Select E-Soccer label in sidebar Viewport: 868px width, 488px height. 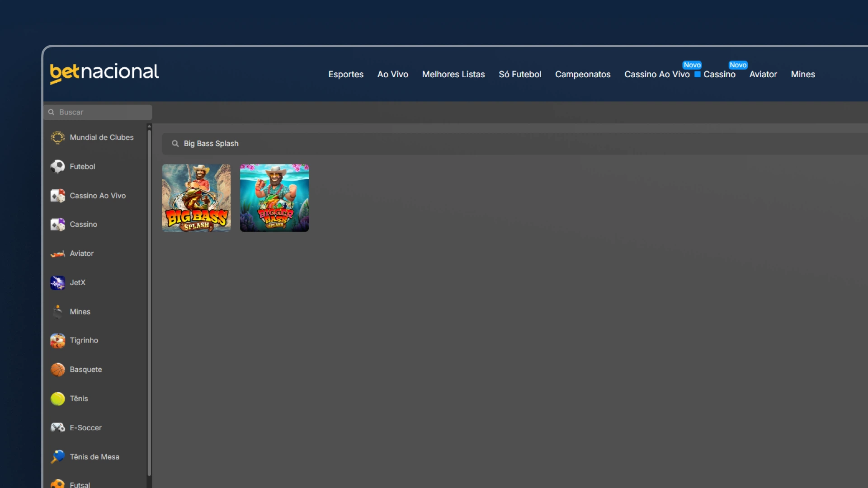(85, 427)
